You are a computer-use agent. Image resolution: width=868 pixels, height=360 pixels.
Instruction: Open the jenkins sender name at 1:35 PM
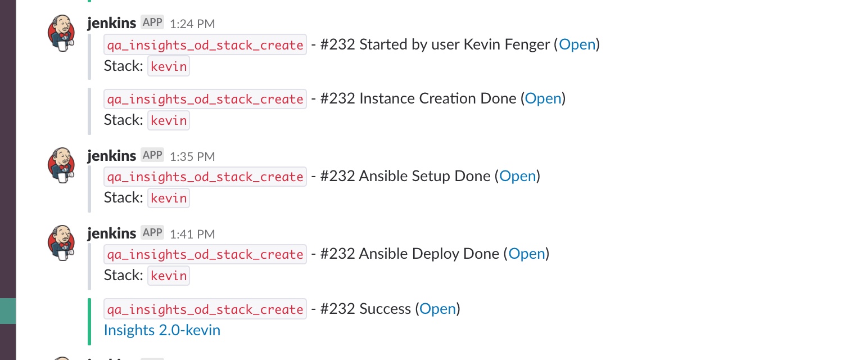point(112,156)
